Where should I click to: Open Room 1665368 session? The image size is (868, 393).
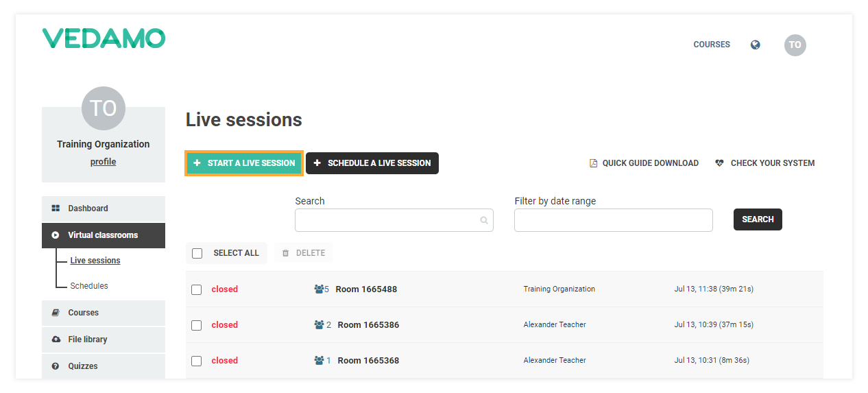[x=368, y=361]
